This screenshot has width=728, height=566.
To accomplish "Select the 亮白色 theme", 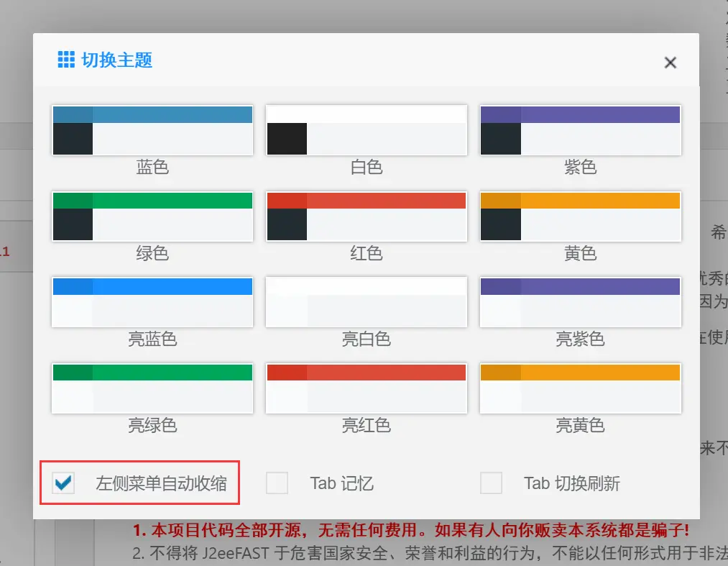I will click(367, 302).
